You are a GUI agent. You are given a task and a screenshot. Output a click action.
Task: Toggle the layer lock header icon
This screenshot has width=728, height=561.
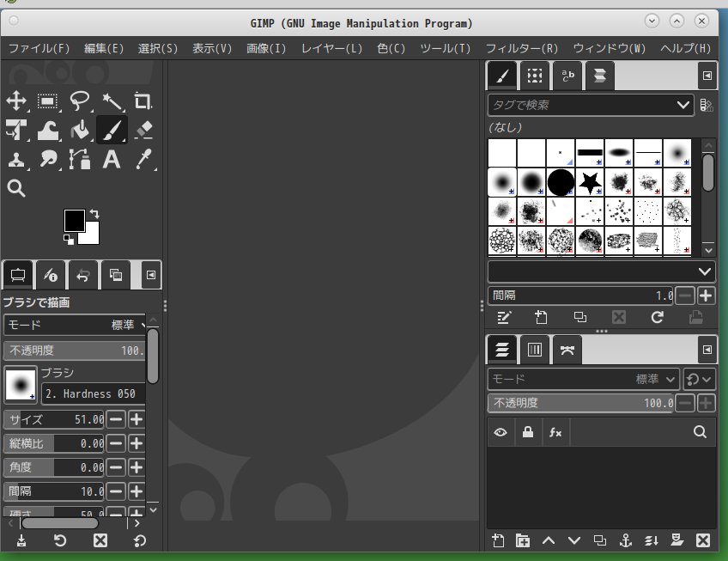click(528, 432)
